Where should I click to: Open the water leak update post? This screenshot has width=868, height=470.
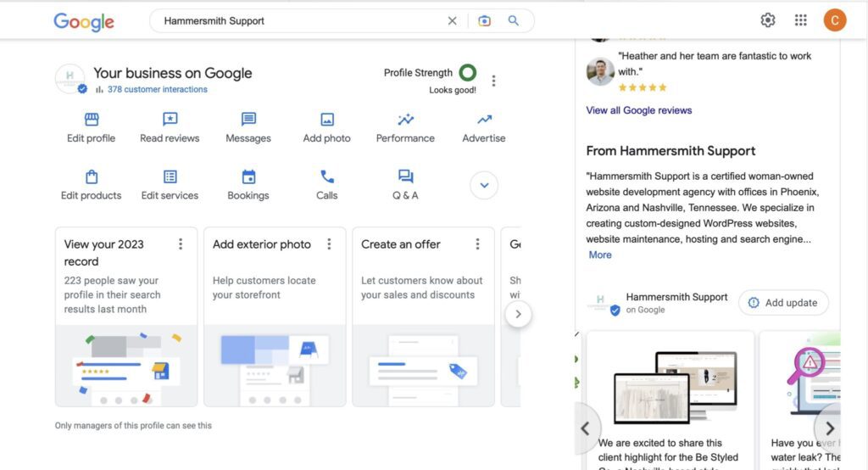(x=800, y=400)
